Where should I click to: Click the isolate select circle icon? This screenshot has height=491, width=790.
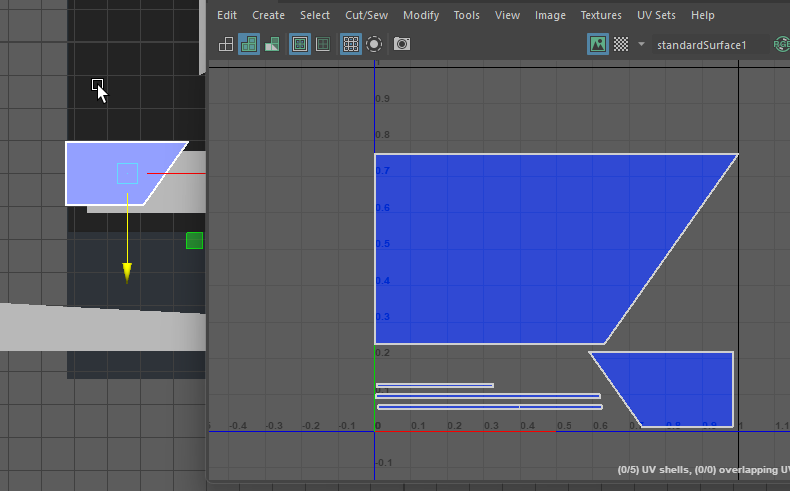click(374, 44)
